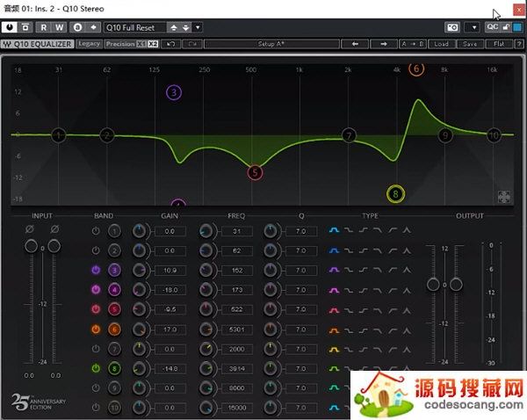Viewport: 527px width, 420px height.
Task: Click the A to B copy button
Action: pyautogui.click(x=413, y=44)
